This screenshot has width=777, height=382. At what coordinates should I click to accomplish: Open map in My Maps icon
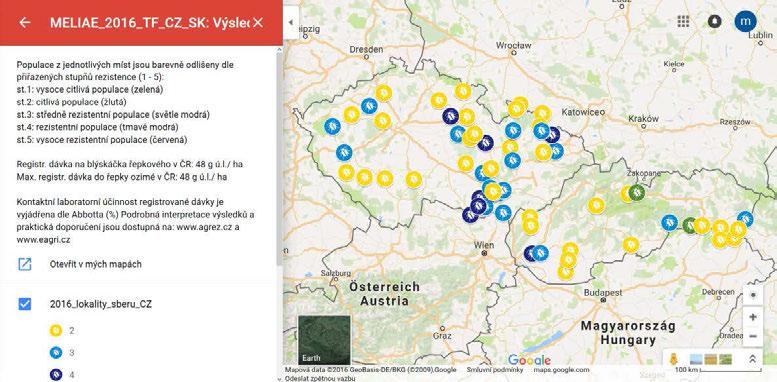coord(24,264)
